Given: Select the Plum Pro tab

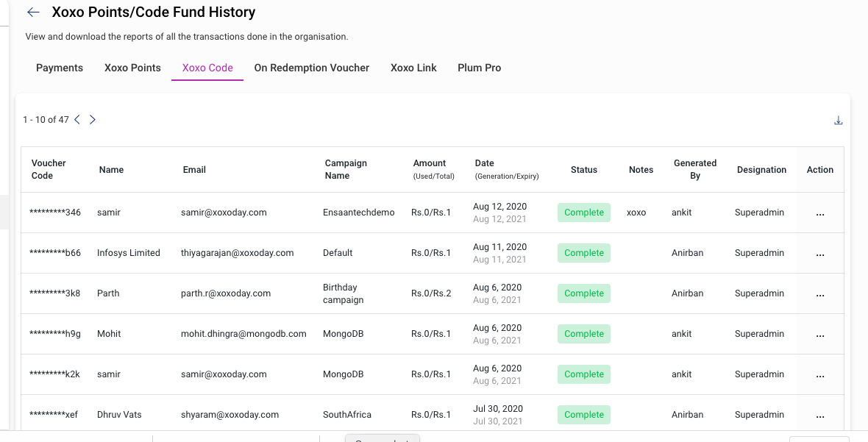Looking at the screenshot, I should pos(480,68).
